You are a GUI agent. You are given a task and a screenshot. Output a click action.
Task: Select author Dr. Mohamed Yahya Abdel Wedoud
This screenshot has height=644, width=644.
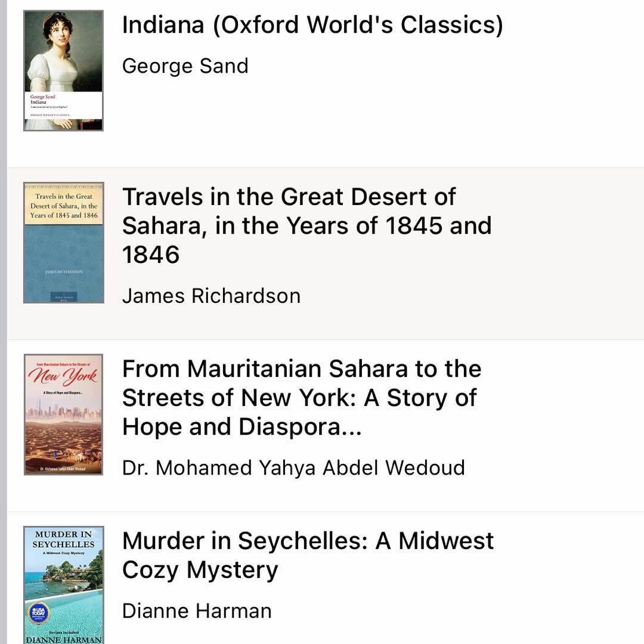coord(293,467)
